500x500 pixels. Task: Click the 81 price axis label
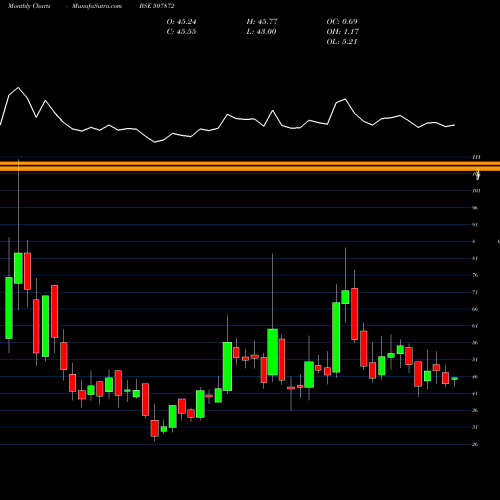click(475, 258)
